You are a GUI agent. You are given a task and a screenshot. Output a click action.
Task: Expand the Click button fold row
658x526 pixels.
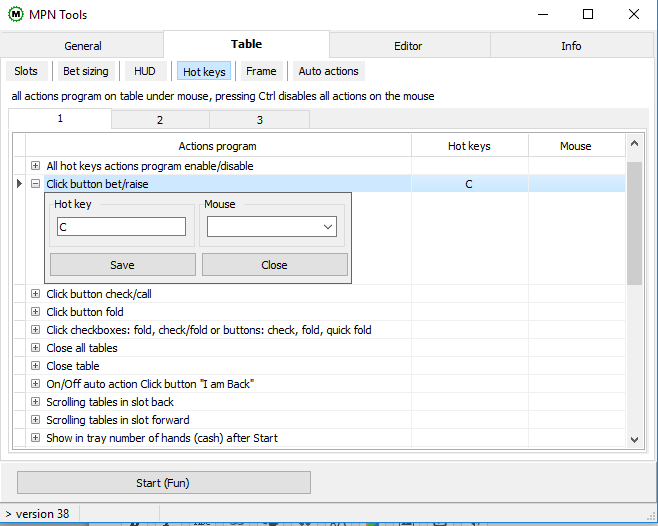click(x=36, y=312)
